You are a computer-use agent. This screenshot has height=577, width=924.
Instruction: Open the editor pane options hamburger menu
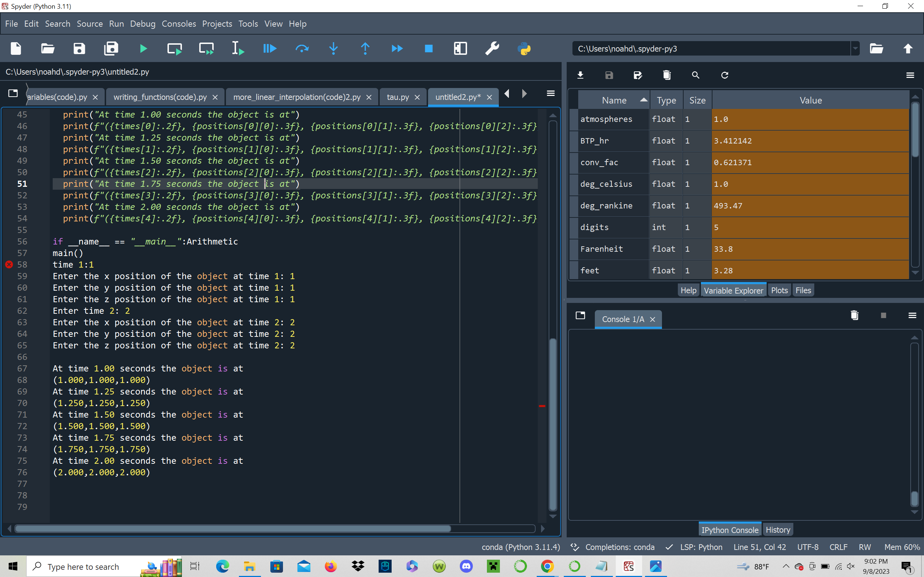(550, 93)
